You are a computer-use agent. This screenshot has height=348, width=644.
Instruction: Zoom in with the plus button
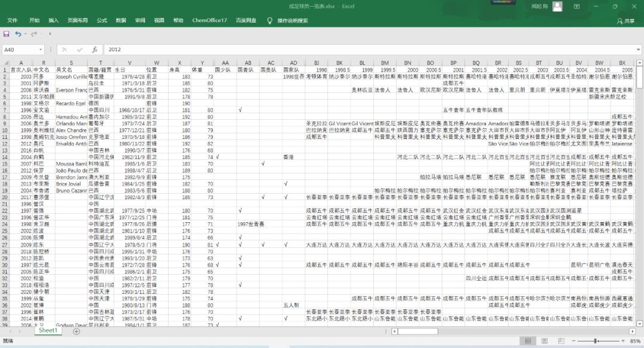pos(623,341)
